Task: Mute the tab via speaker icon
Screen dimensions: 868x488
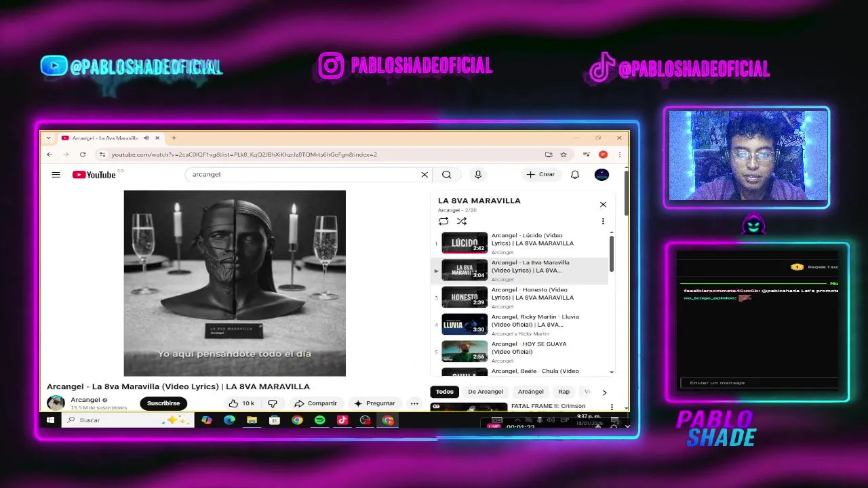Action: [146, 138]
